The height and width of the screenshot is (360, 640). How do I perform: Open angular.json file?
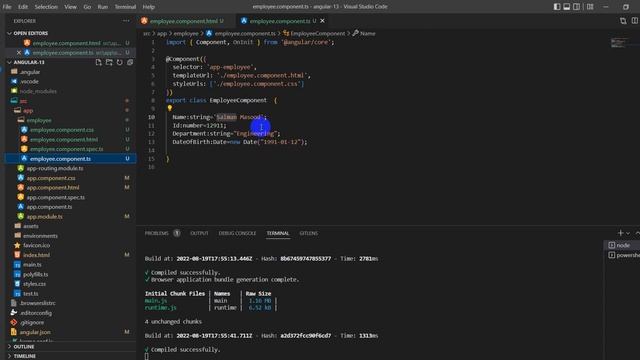35,332
